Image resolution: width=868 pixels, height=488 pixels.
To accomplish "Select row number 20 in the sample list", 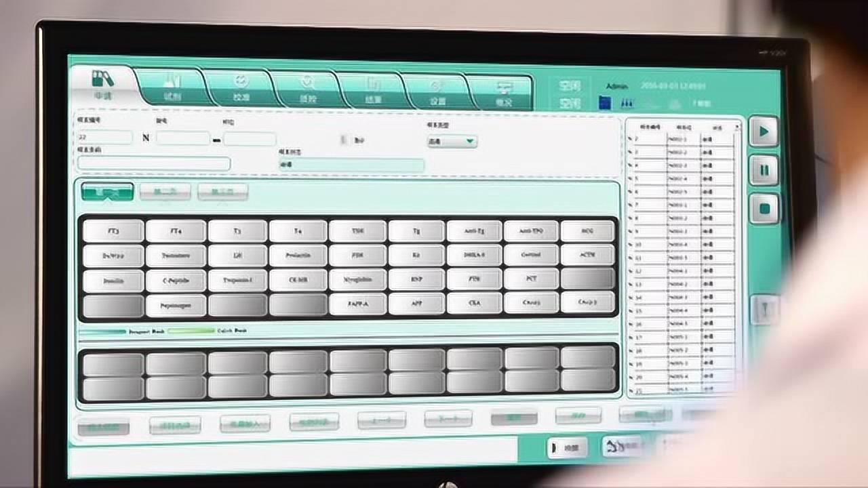I will click(681, 376).
